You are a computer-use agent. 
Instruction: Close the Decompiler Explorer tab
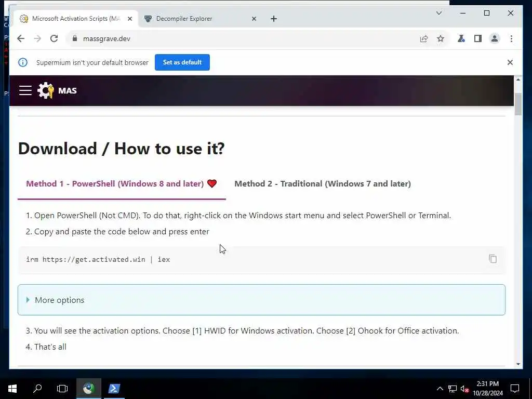[254, 19]
